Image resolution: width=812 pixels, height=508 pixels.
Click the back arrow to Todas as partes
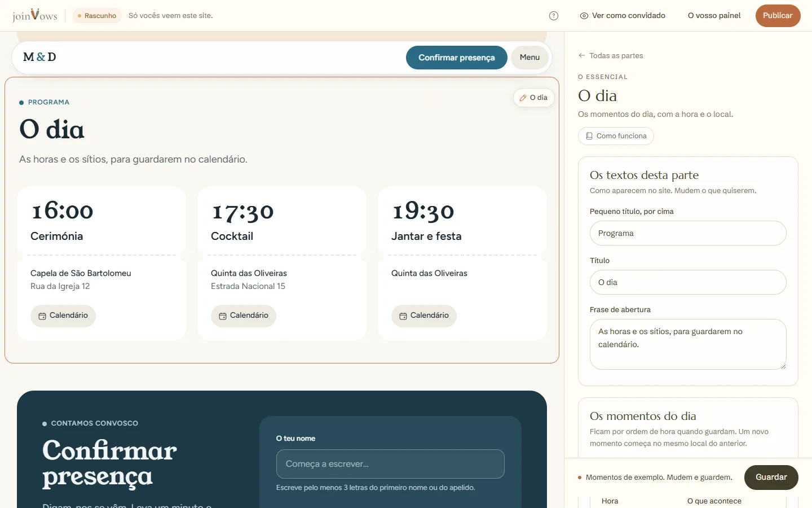point(611,55)
